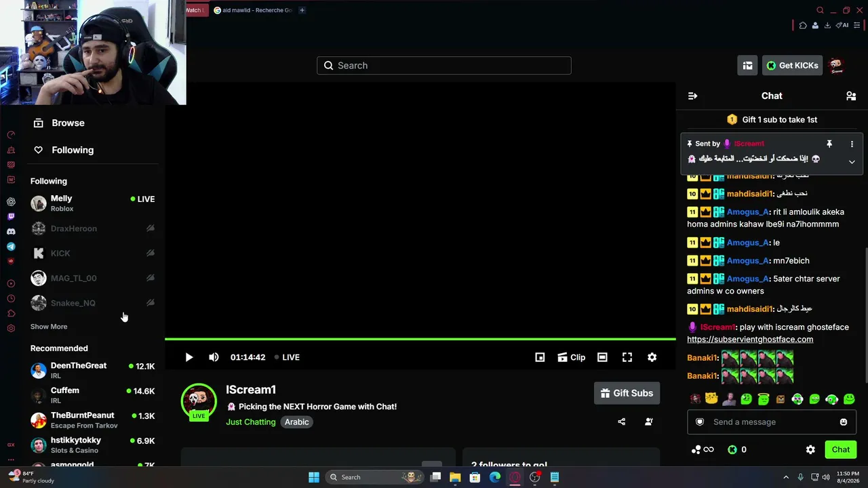Toggle picture-in-picture mode

pos(540,357)
